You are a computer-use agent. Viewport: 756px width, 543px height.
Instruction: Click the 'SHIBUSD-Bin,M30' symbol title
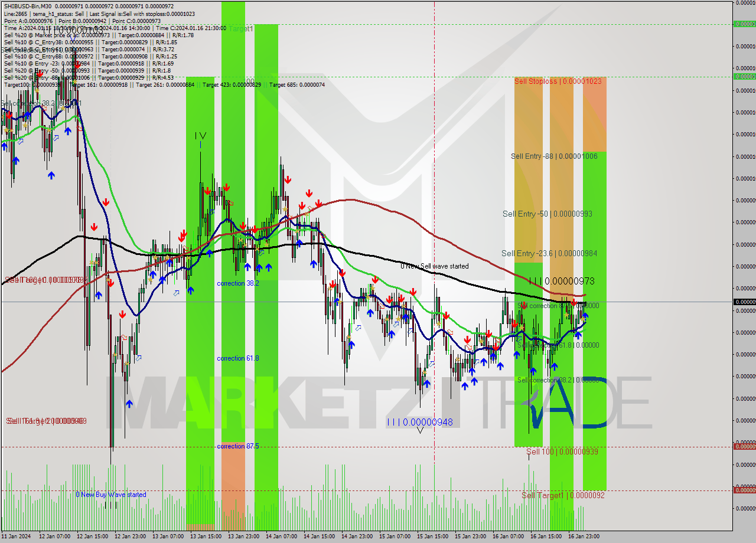pyautogui.click(x=27, y=6)
